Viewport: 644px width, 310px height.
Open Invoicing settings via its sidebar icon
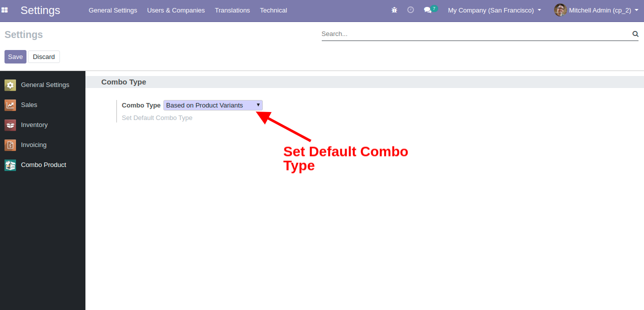10,144
